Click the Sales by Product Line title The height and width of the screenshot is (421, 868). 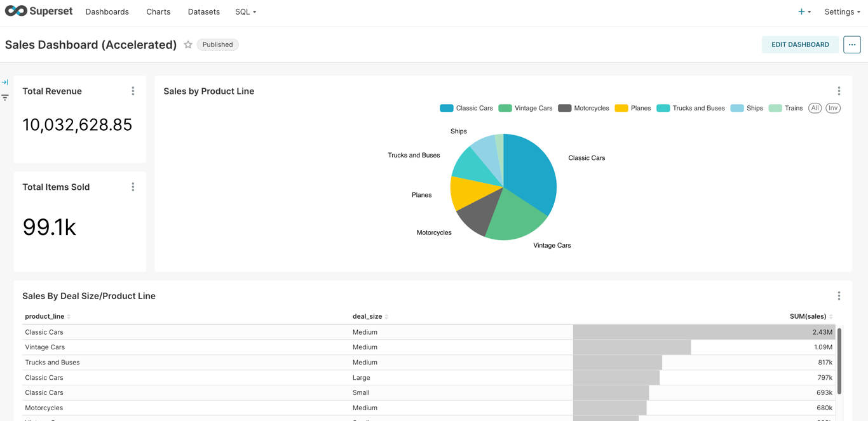coord(208,91)
